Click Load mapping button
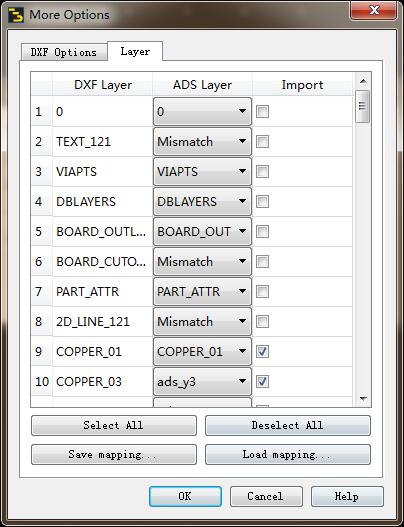This screenshot has width=404, height=527. 288,455
